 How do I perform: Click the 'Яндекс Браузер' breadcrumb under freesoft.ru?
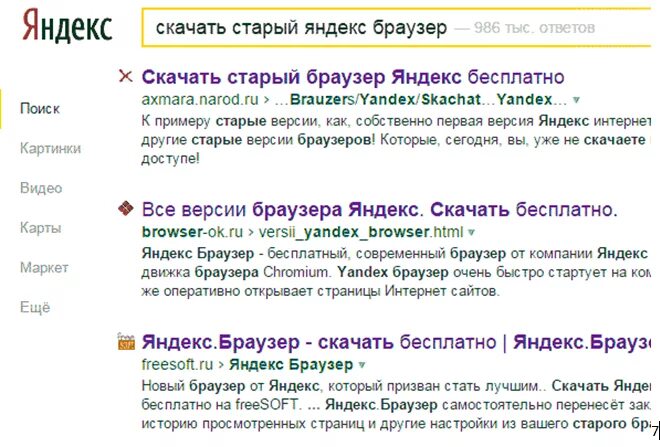(x=291, y=365)
